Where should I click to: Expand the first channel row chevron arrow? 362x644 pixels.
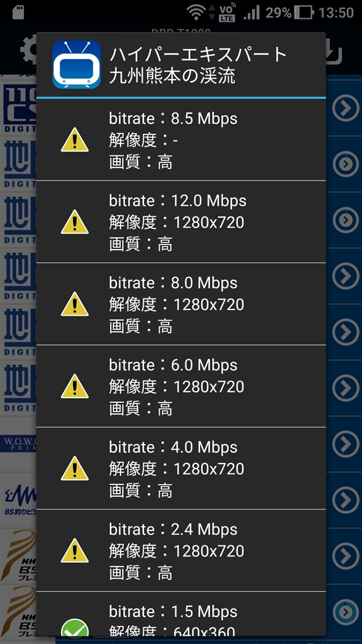click(x=345, y=108)
